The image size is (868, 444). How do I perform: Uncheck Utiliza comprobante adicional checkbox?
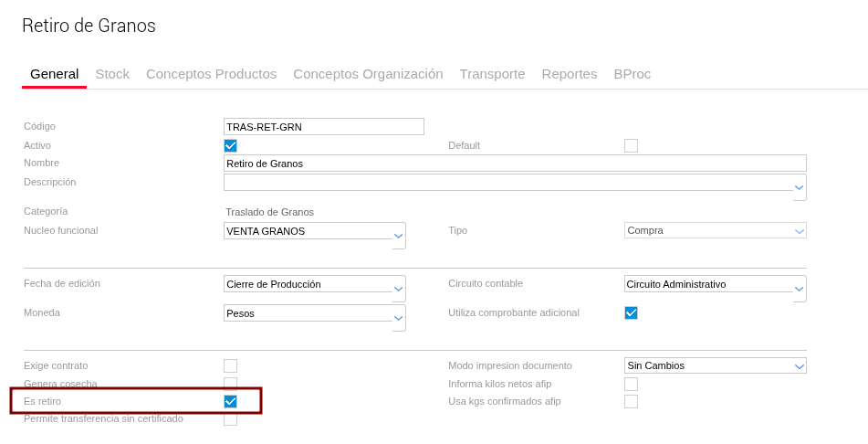coord(631,312)
